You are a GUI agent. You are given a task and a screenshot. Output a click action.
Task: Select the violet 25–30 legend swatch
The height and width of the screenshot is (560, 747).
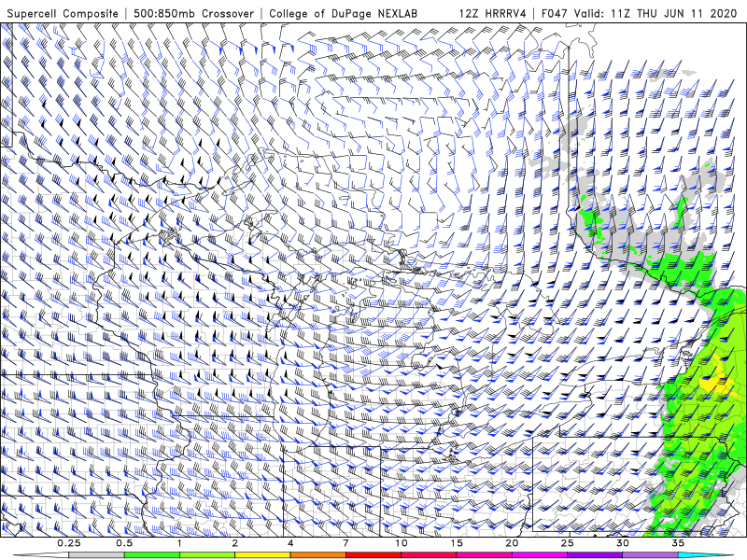pos(595,555)
